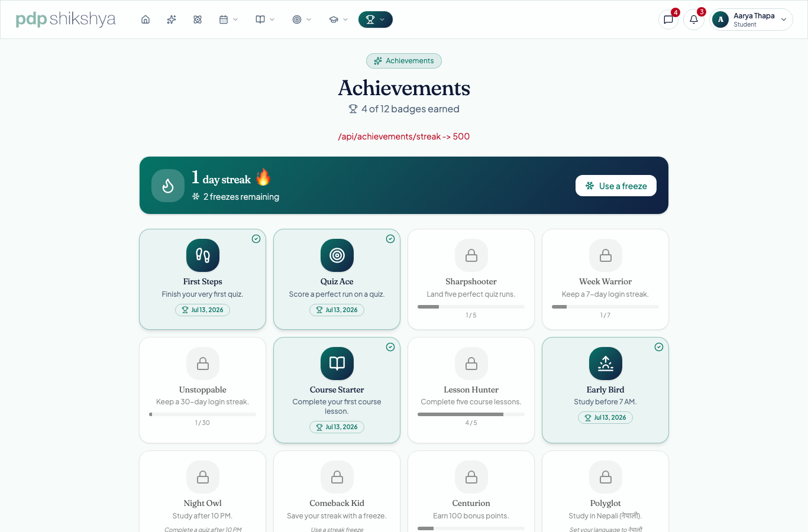Click "Study before 7 AM." description
Screen dimensions: 808x532
click(x=606, y=402)
